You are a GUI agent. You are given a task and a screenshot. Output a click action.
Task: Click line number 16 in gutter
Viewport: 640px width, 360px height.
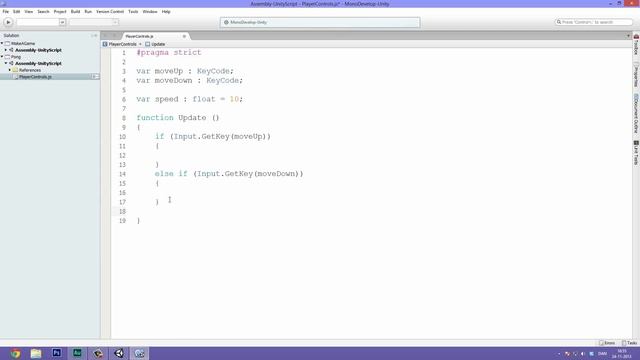click(122, 193)
